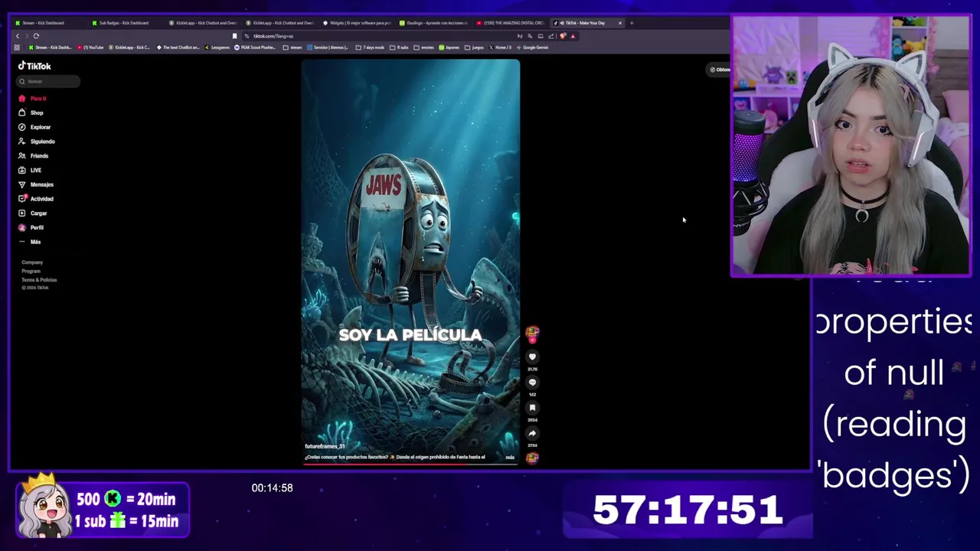The image size is (980, 551).
Task: Open Home / X bookmark
Action: tap(501, 47)
